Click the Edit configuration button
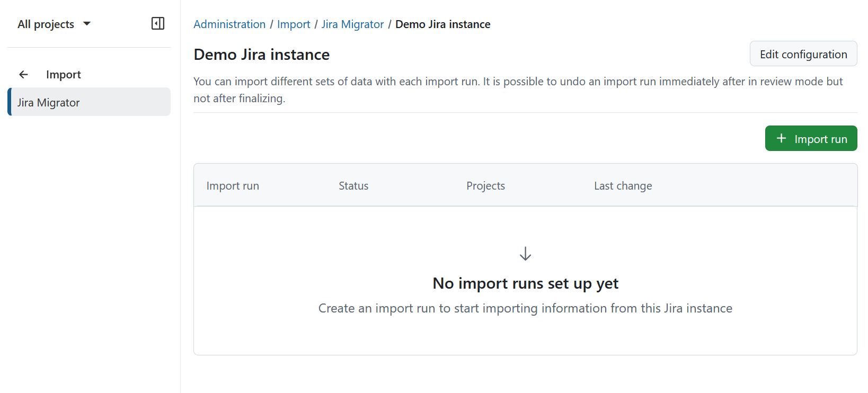The height and width of the screenshot is (393, 868). (x=803, y=53)
